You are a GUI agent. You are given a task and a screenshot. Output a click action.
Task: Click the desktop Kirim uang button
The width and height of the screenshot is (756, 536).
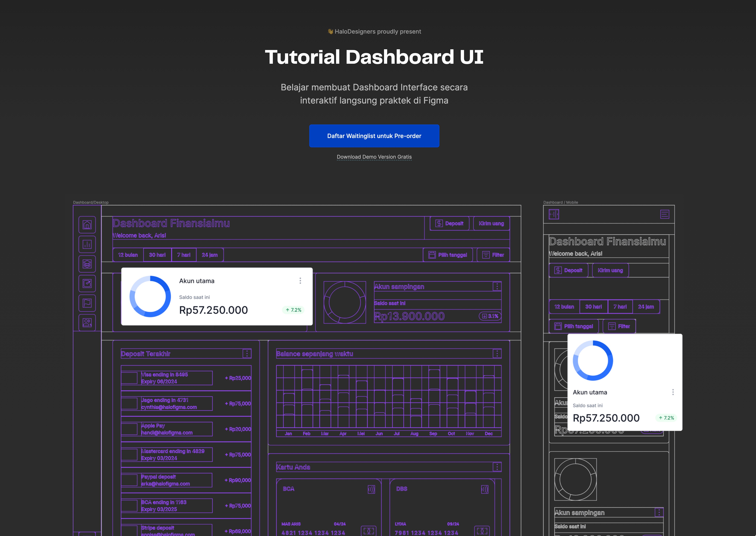point(491,223)
